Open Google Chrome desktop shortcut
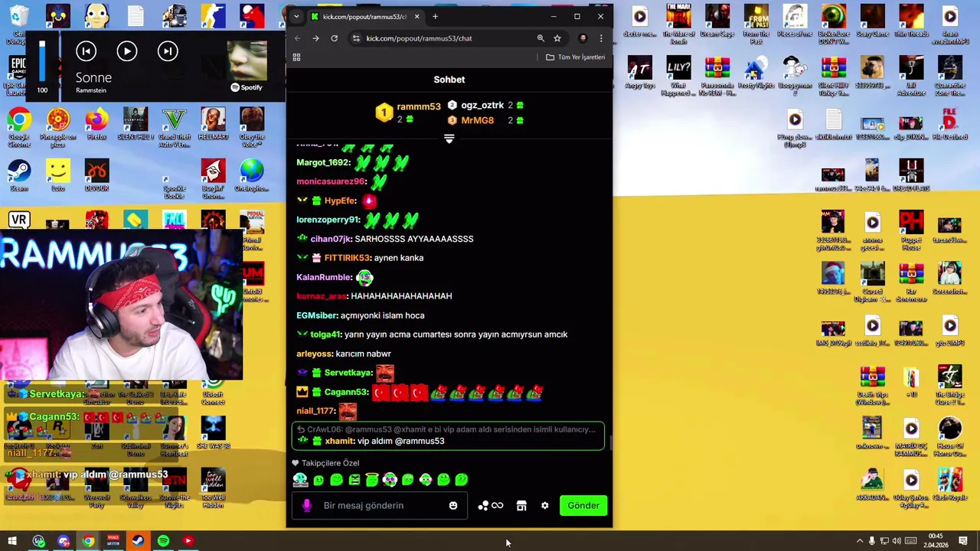This screenshot has height=551, width=980. [x=19, y=127]
